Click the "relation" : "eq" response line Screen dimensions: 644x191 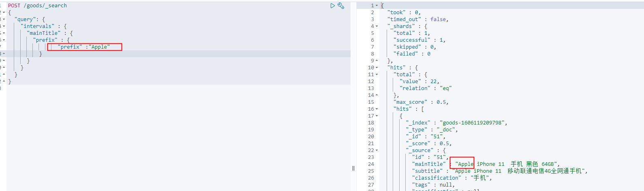pos(426,88)
